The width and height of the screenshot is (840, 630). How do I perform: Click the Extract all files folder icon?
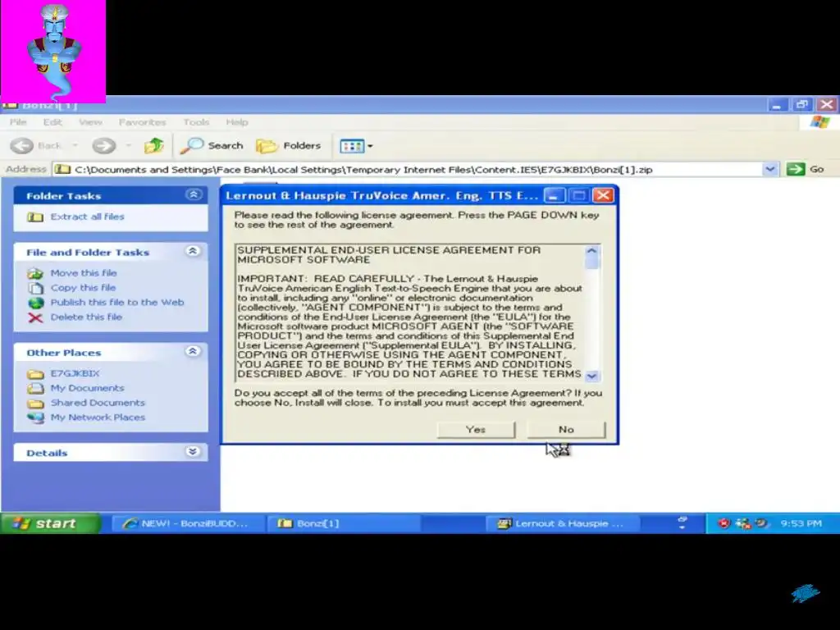click(35, 217)
